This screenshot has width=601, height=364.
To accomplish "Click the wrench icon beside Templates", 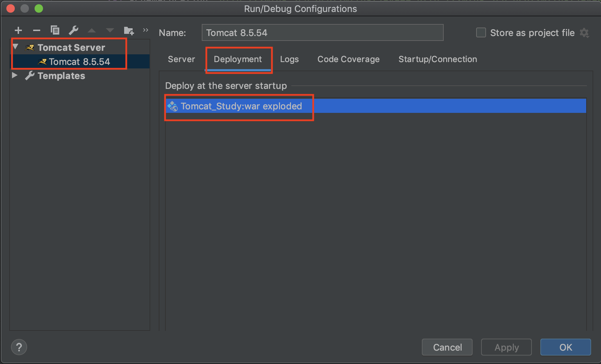I will click(x=30, y=75).
